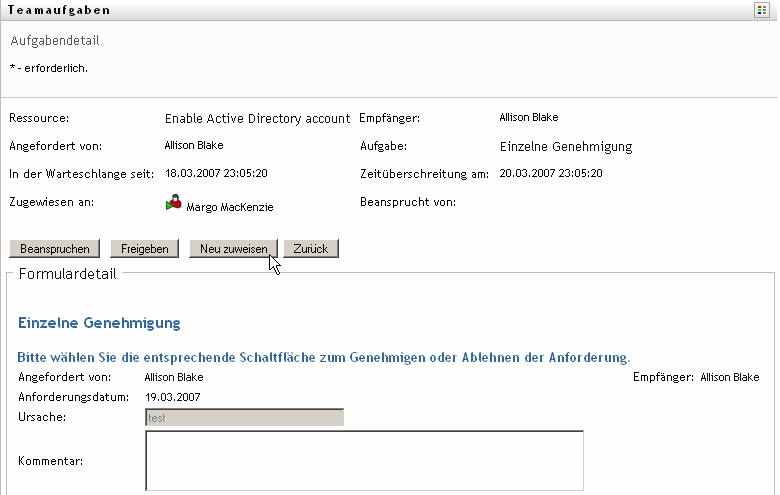Go back with the Zurück button

pos(311,249)
